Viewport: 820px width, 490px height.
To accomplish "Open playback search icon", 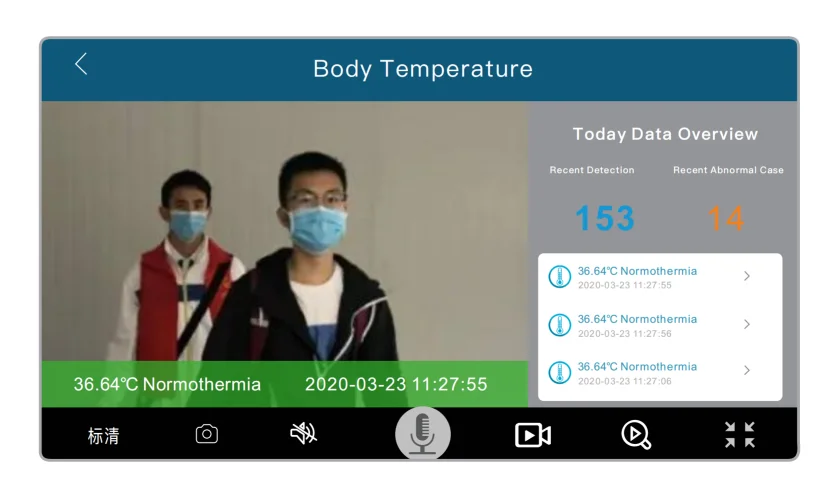I will click(636, 435).
